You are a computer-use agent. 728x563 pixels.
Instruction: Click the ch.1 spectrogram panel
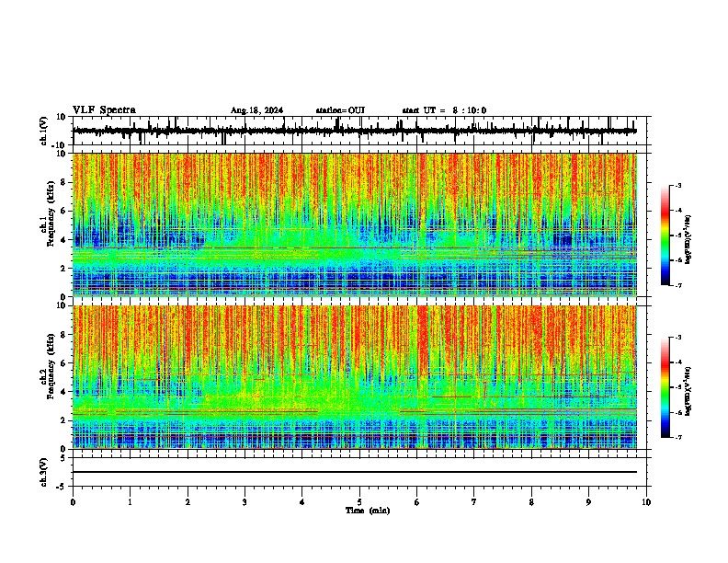(354, 224)
